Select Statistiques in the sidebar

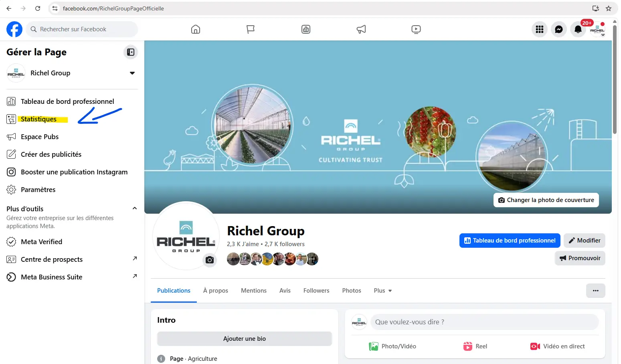tap(38, 119)
